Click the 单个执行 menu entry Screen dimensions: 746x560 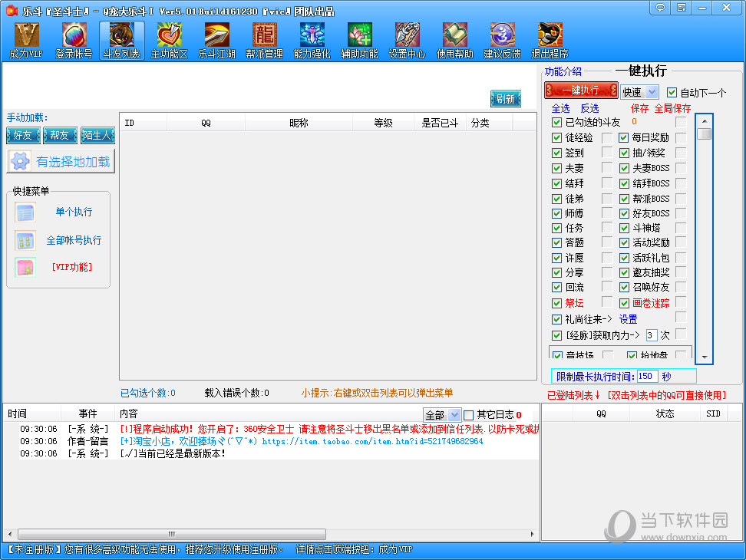tap(74, 212)
